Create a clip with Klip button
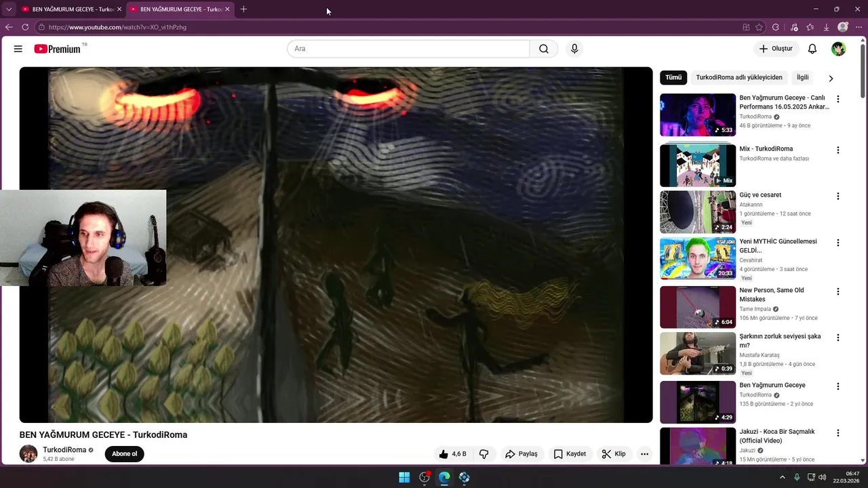Image resolution: width=868 pixels, height=488 pixels. click(614, 454)
